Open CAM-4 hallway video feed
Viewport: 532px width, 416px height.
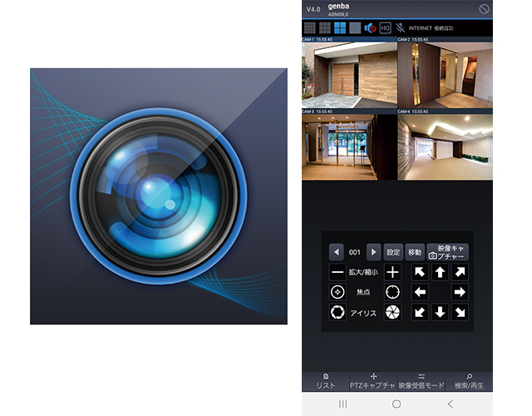446,147
